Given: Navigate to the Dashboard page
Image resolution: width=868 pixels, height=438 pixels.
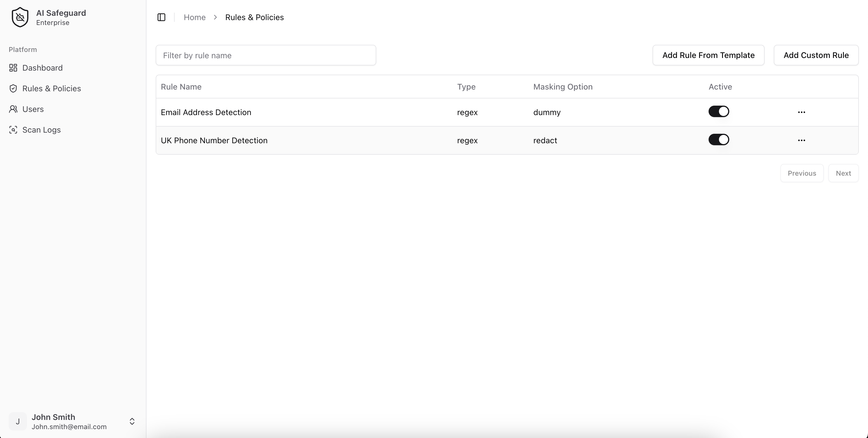Looking at the screenshot, I should coord(43,68).
